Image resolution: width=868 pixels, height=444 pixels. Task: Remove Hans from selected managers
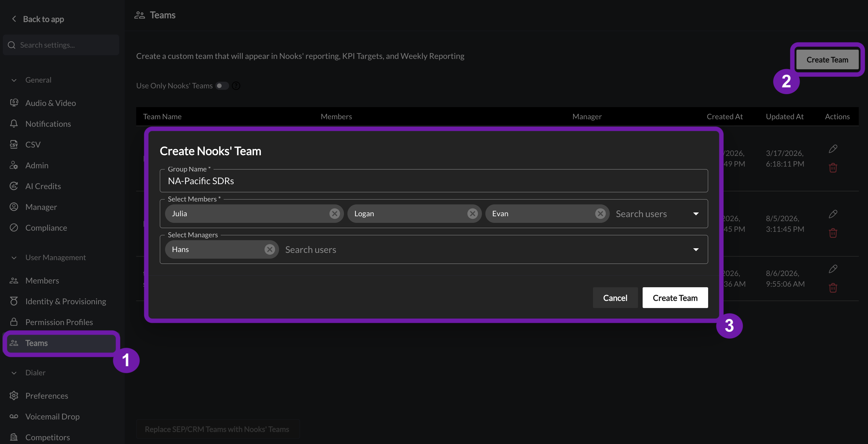coord(269,249)
